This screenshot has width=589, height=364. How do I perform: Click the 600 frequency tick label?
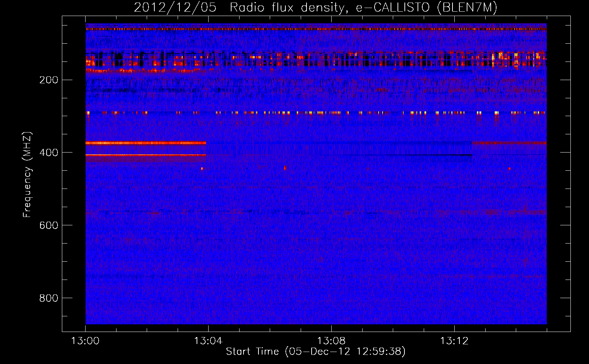click(x=49, y=225)
